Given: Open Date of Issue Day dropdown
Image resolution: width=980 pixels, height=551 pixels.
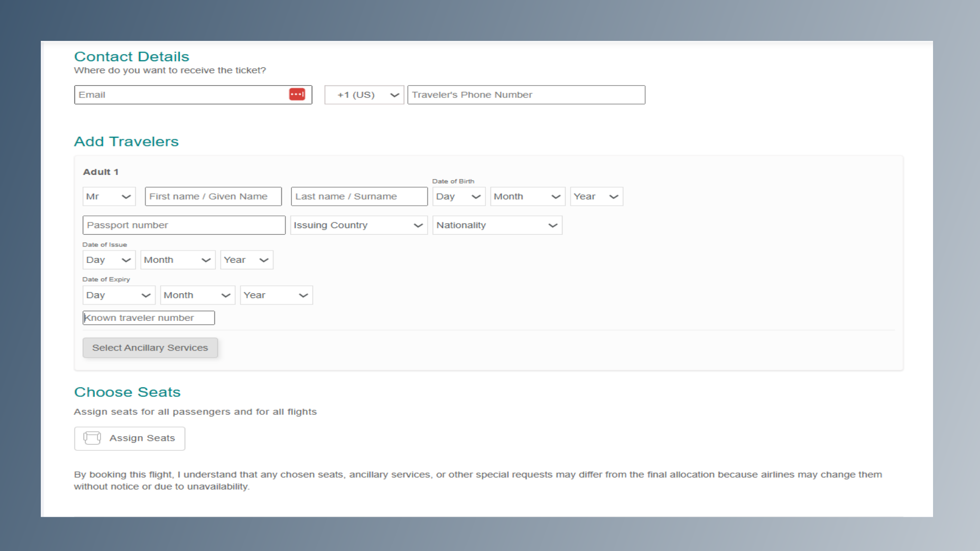Looking at the screenshot, I should point(109,260).
